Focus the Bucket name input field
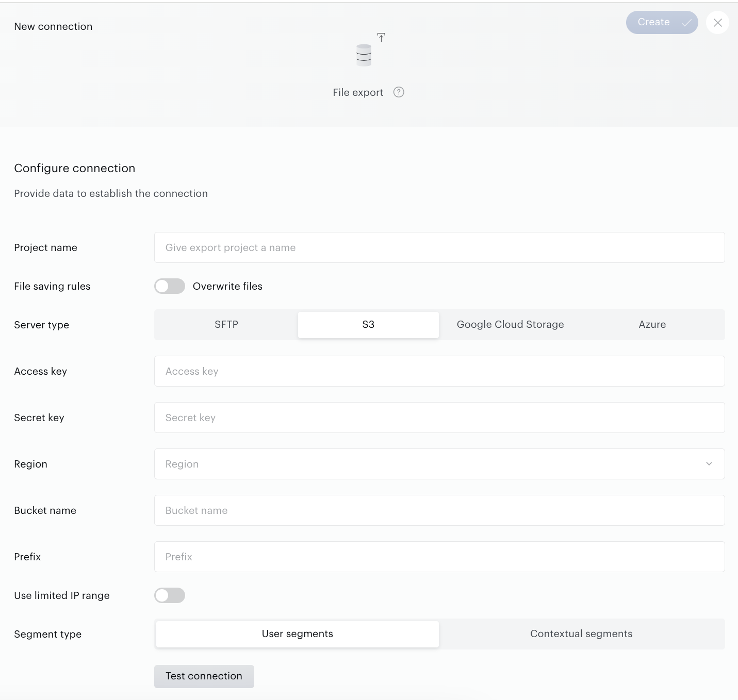 coord(439,510)
